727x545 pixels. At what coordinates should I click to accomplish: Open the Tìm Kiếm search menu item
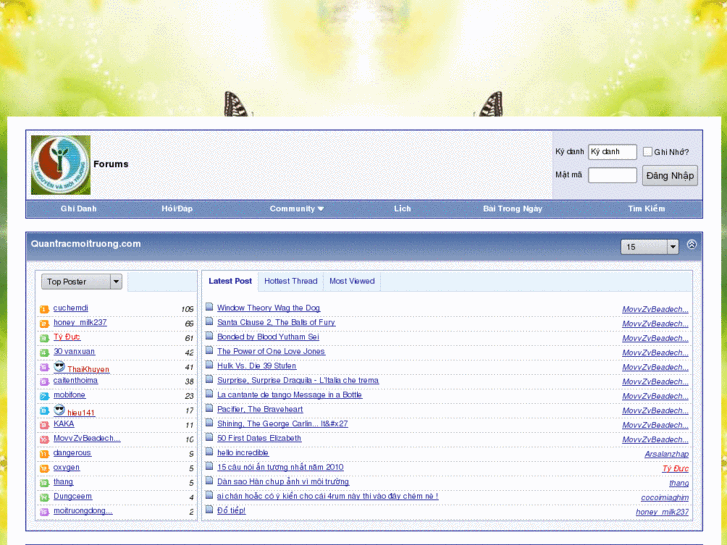646,209
